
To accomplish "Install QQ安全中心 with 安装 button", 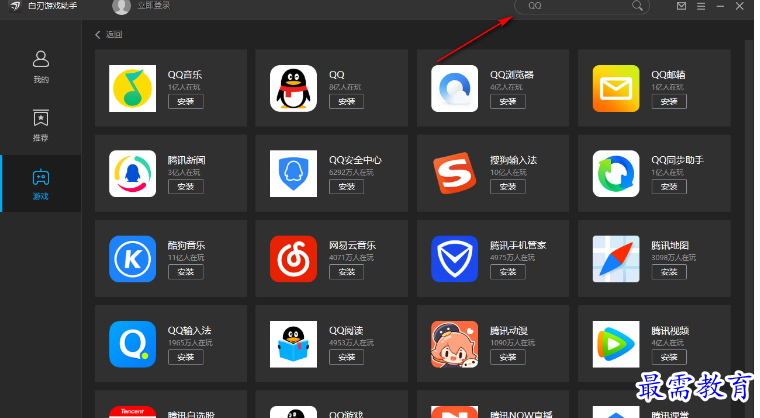I will coord(347,187).
